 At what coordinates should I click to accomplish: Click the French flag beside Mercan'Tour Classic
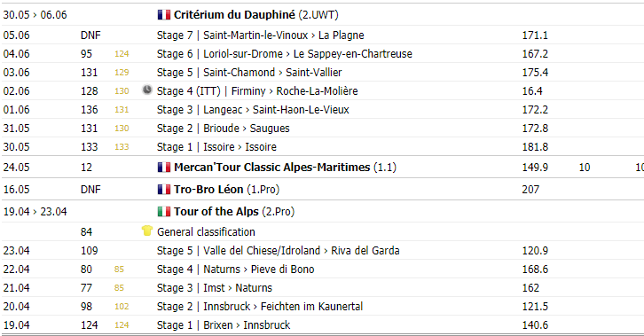[x=164, y=168]
